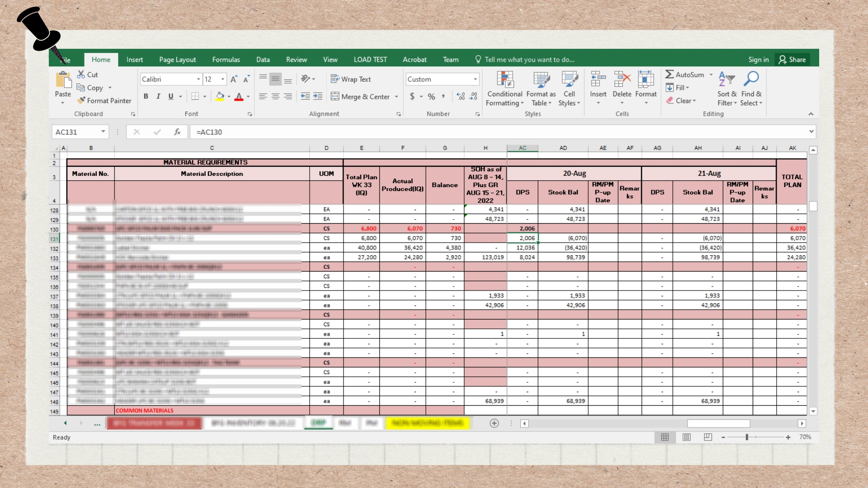This screenshot has width=868, height=488.
Task: Add a new sheet with plus icon
Action: point(494,423)
